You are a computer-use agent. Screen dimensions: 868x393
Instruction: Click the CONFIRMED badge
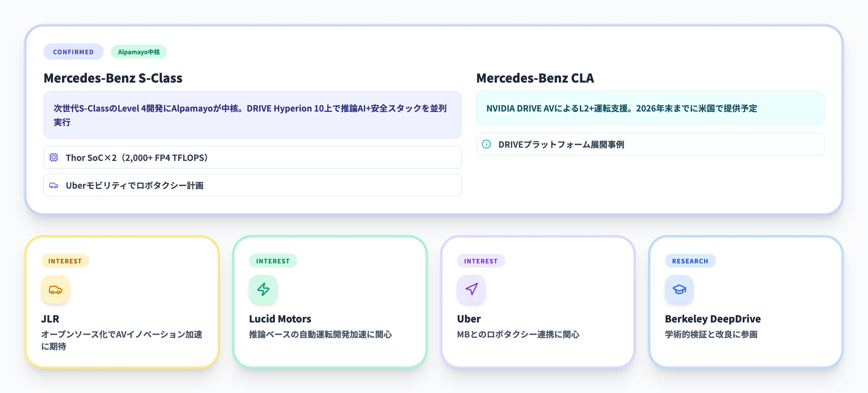coord(73,52)
